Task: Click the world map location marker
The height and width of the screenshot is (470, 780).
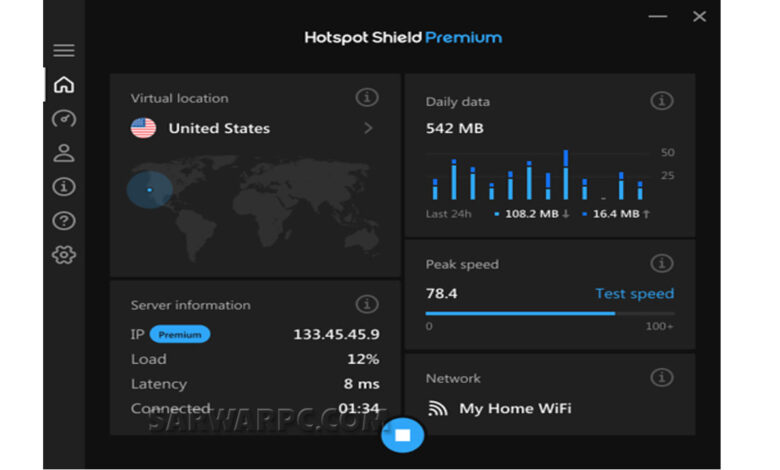Action: (x=150, y=189)
